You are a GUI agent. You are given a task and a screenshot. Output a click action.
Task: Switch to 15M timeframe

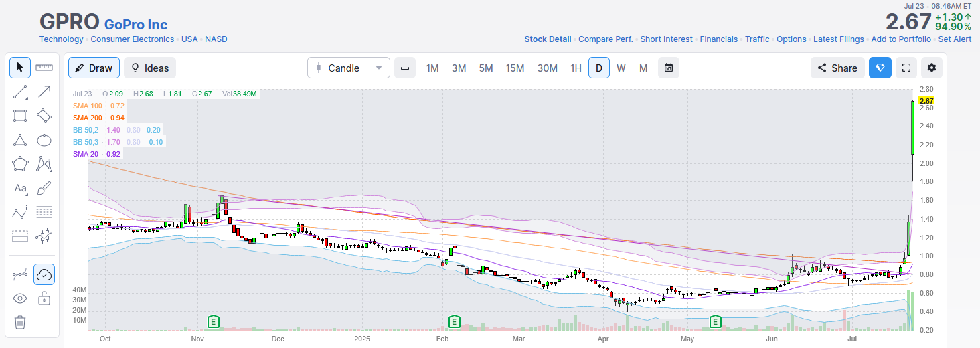tap(515, 68)
